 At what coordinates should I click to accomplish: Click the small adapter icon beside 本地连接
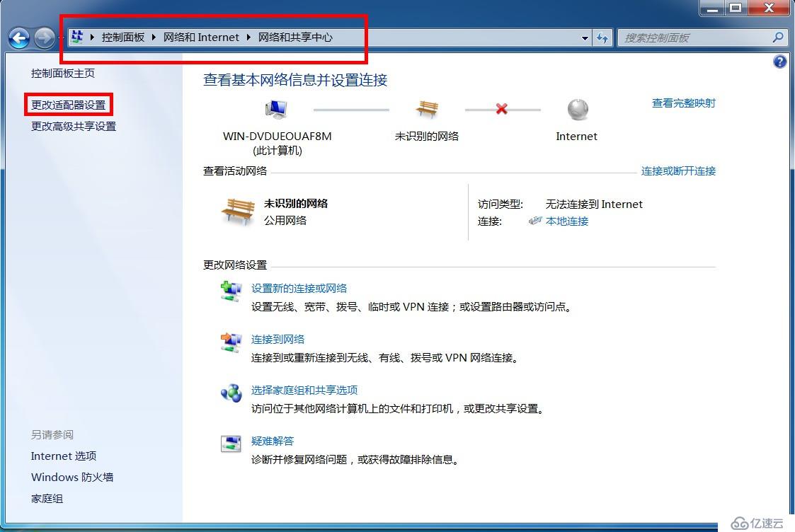coord(535,221)
